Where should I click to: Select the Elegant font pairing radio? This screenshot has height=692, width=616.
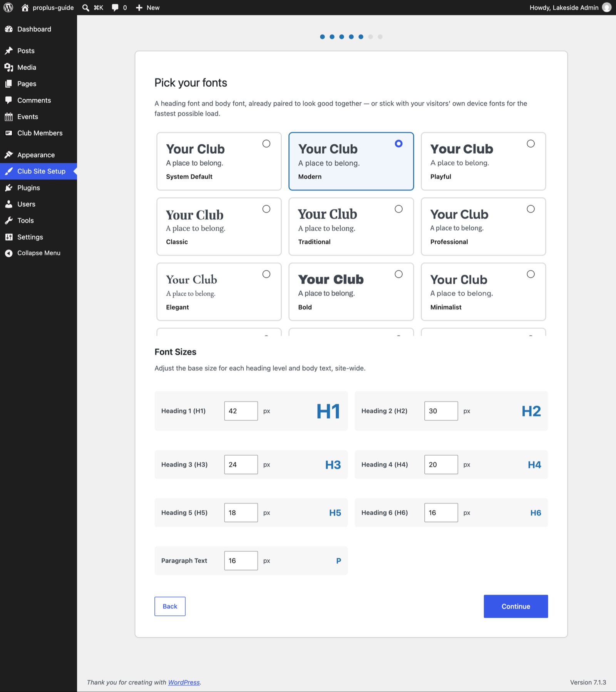266,274
